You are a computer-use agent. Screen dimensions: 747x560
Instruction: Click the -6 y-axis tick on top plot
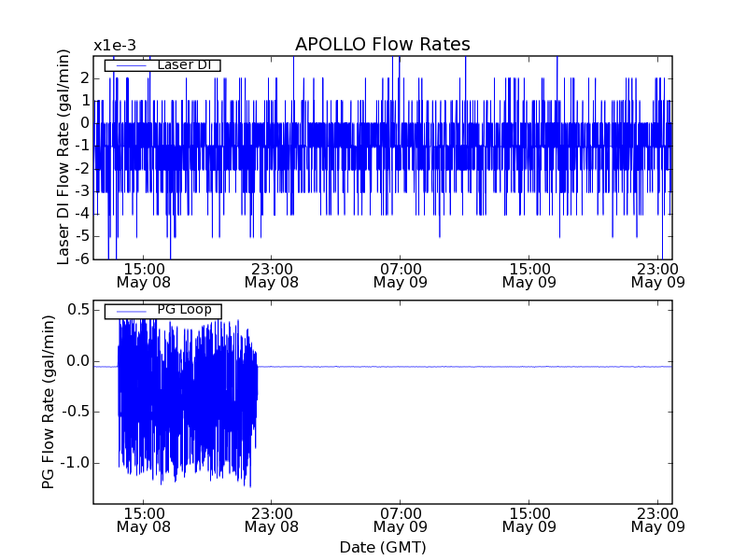point(82,259)
